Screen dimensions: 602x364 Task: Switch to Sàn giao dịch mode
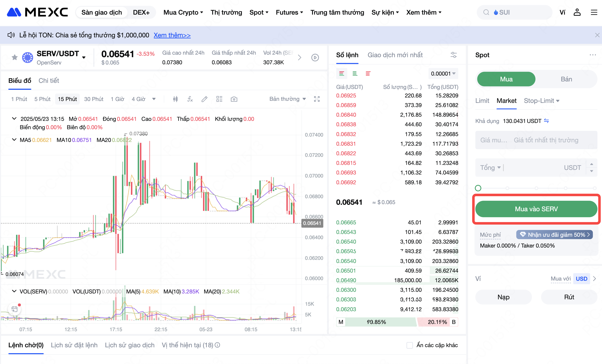(x=102, y=12)
